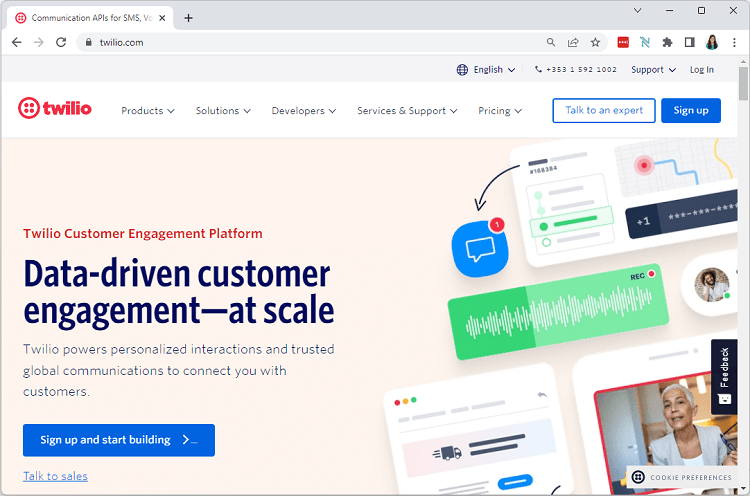
Task: Click the page vertical scrollbar thumb
Action: tap(743, 84)
